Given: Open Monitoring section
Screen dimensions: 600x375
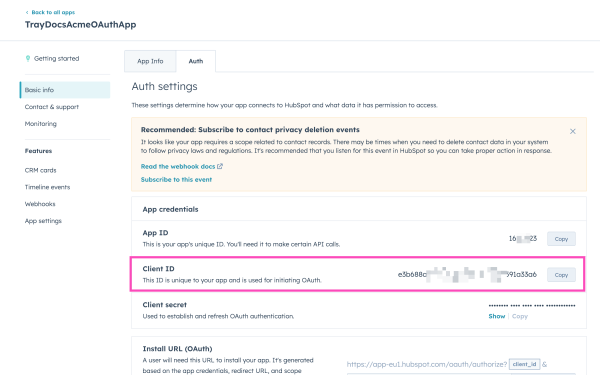Looking at the screenshot, I should tap(41, 124).
